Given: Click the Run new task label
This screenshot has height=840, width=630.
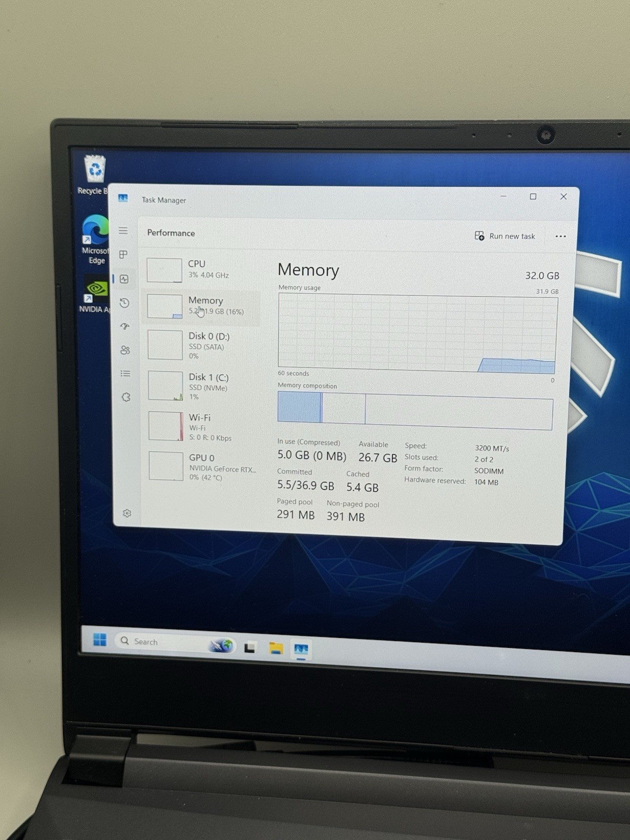Looking at the screenshot, I should tap(512, 236).
